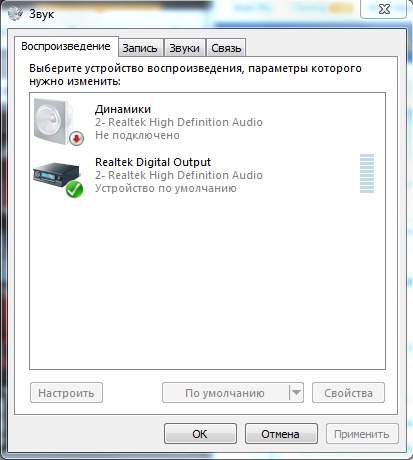The height and width of the screenshot is (460, 413).
Task: Click the Применить button
Action: tap(362, 434)
